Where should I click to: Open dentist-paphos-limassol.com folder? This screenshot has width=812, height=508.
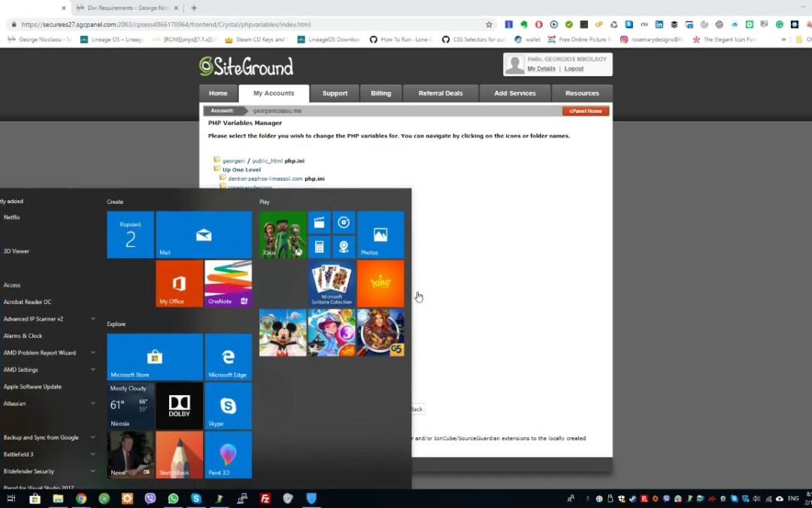(x=265, y=178)
